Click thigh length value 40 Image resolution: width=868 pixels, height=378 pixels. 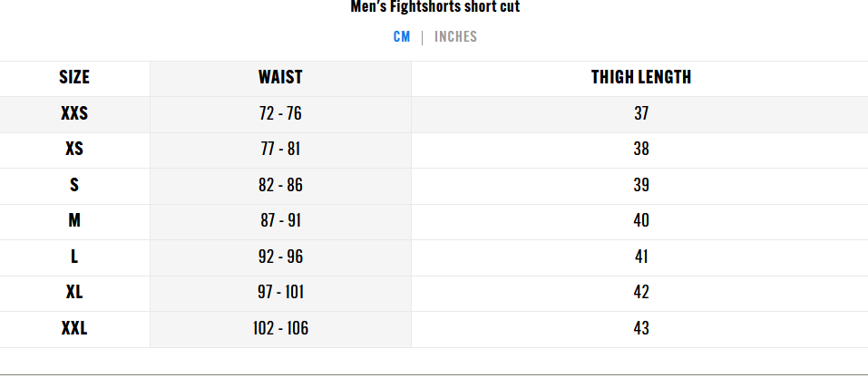(x=641, y=221)
